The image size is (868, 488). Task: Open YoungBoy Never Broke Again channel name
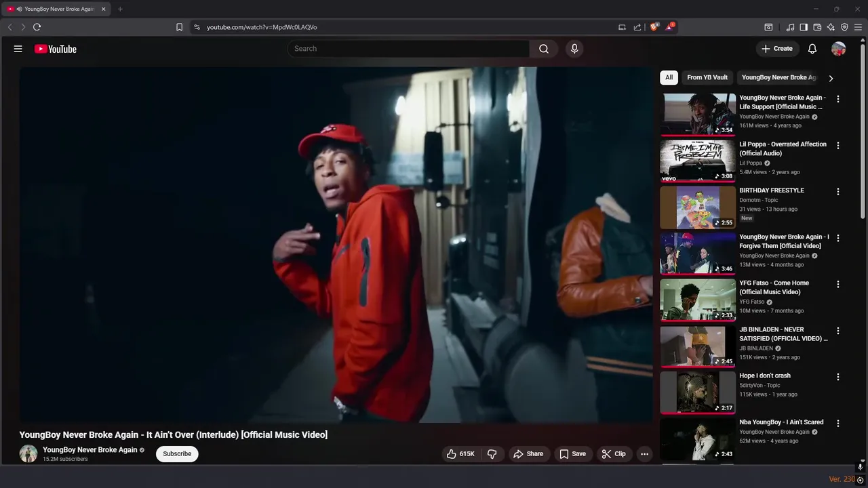[90, 450]
